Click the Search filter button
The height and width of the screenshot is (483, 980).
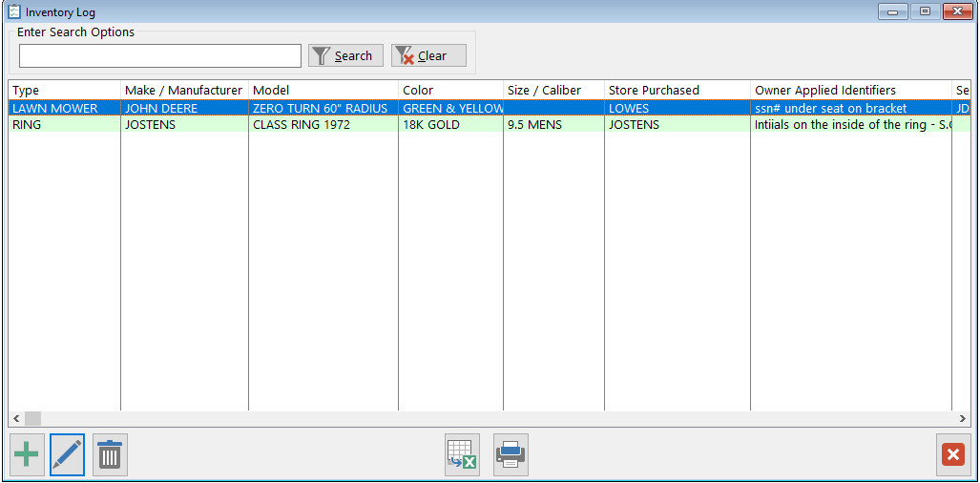345,55
